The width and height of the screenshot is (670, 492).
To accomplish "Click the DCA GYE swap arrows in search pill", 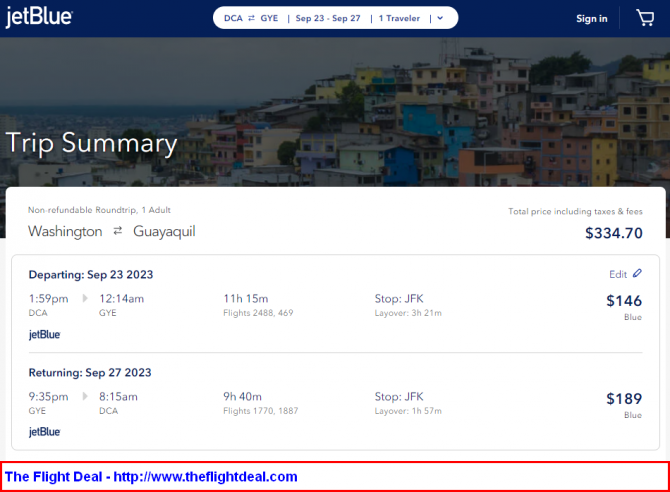I will tap(251, 18).
